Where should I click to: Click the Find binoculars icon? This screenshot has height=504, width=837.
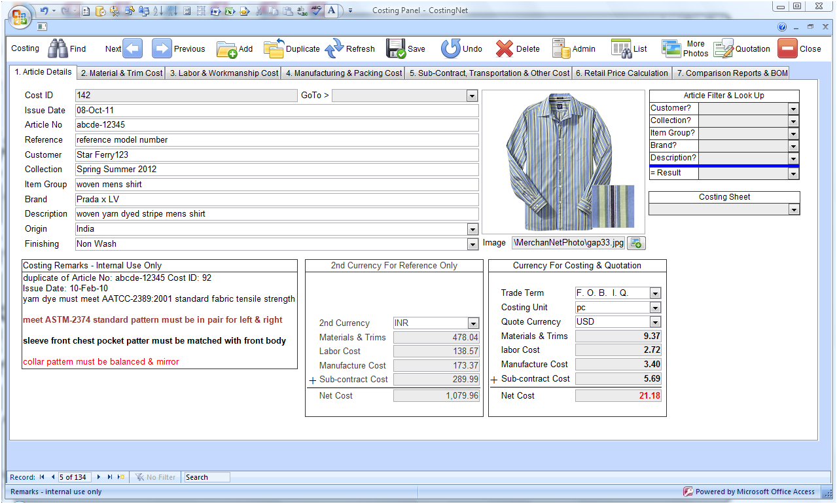[58, 48]
